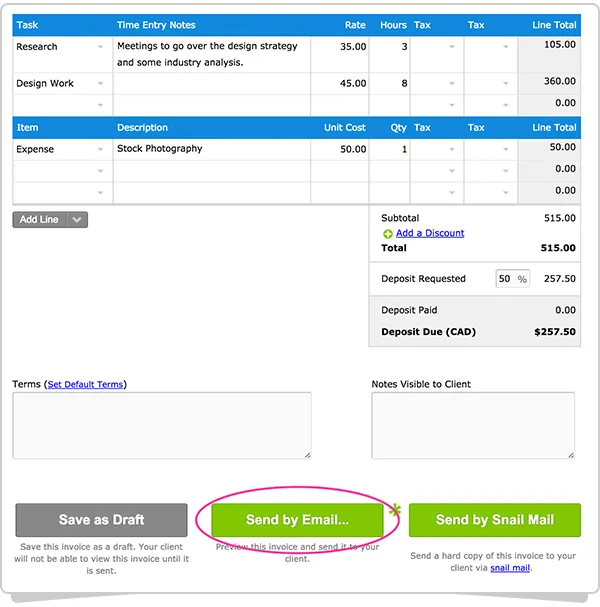The width and height of the screenshot is (600, 607).
Task: Follow the snail mail link
Action: (x=510, y=568)
